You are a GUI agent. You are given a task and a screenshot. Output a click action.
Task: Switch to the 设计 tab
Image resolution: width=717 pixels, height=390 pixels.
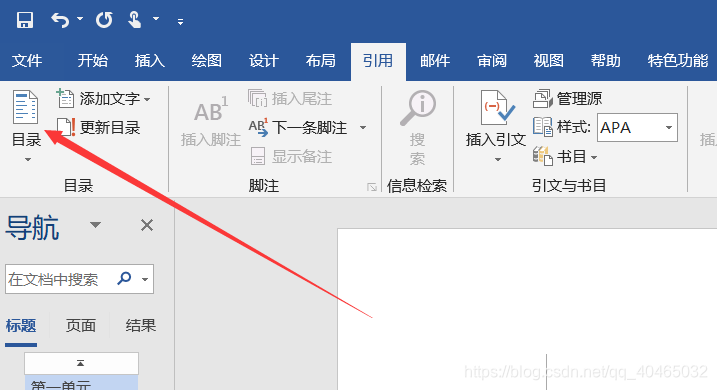[263, 60]
